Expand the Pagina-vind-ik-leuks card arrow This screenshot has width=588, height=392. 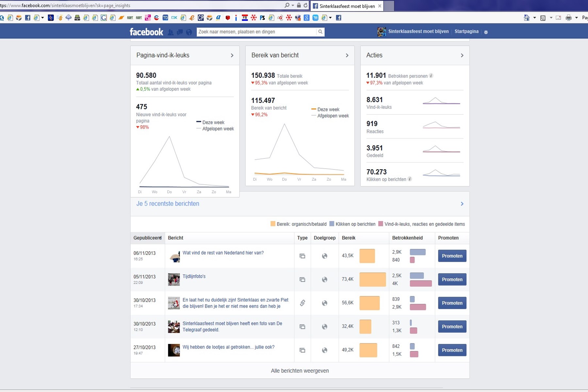232,56
